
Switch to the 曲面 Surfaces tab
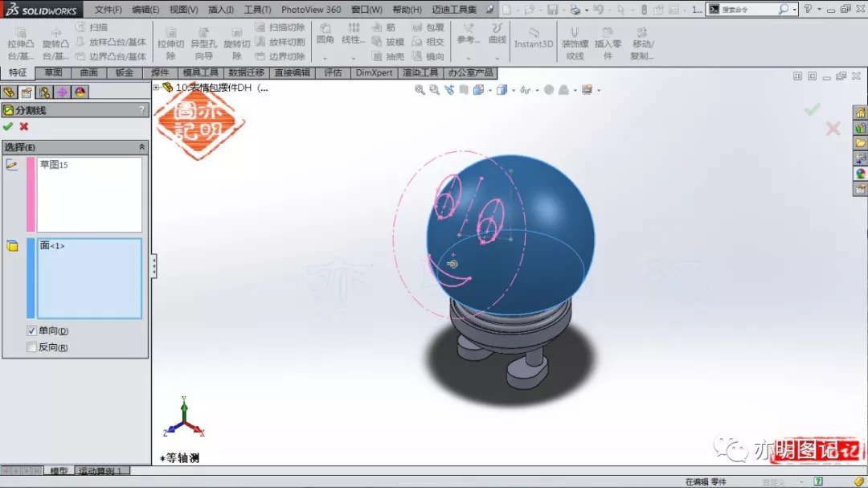coord(88,72)
